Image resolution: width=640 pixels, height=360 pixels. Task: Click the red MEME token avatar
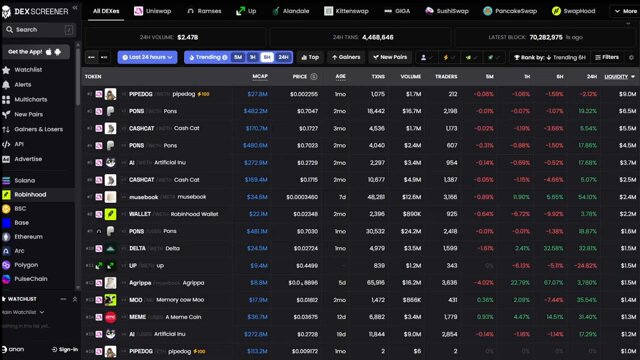pos(110,317)
